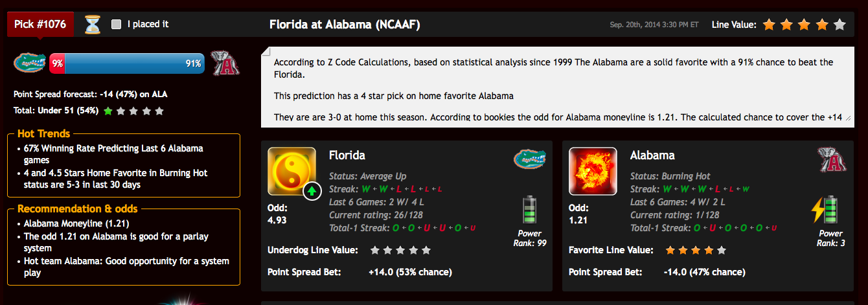Click Alabama's lightning battery power icon

[826, 210]
